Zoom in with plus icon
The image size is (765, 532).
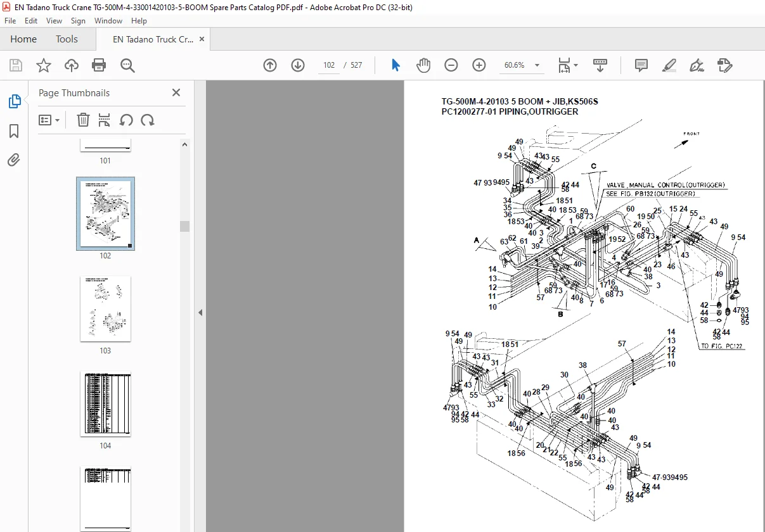coord(479,65)
